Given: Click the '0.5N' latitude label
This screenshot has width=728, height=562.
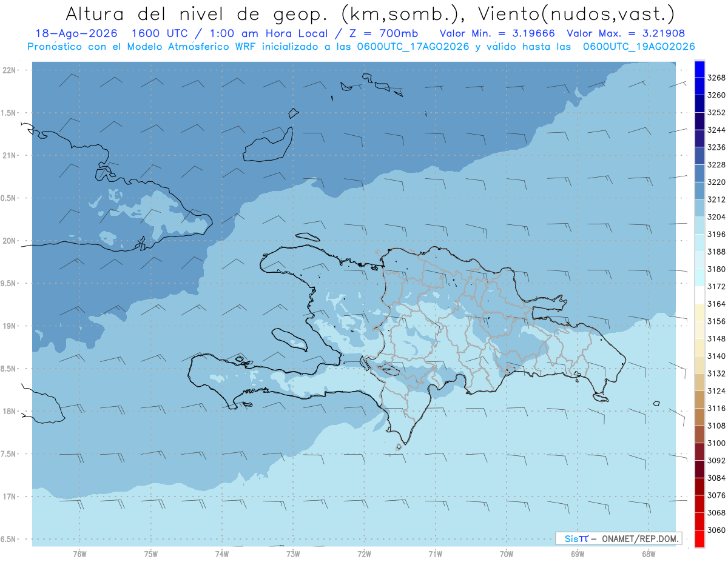Looking at the screenshot, I should click(x=8, y=198).
